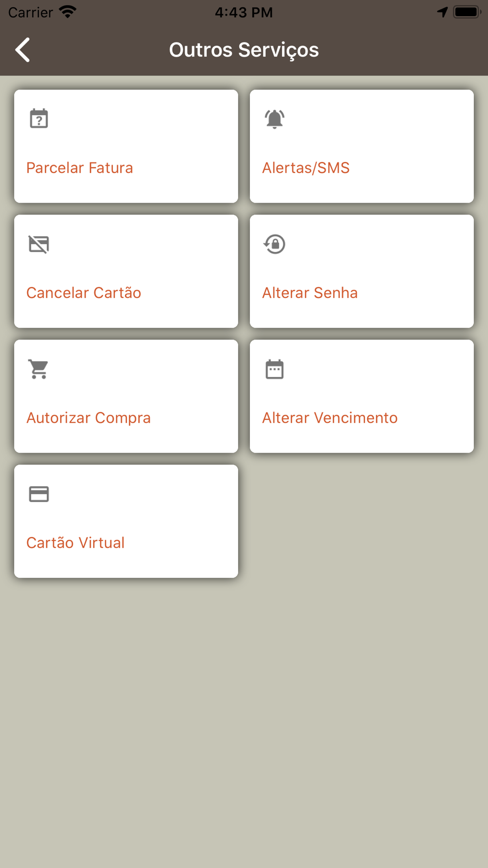Viewport: 488px width, 868px height.
Task: Tap the back arrow in header
Action: 23,50
